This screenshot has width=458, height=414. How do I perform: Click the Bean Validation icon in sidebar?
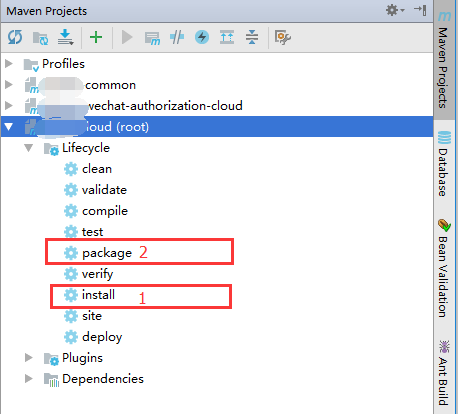tap(444, 225)
